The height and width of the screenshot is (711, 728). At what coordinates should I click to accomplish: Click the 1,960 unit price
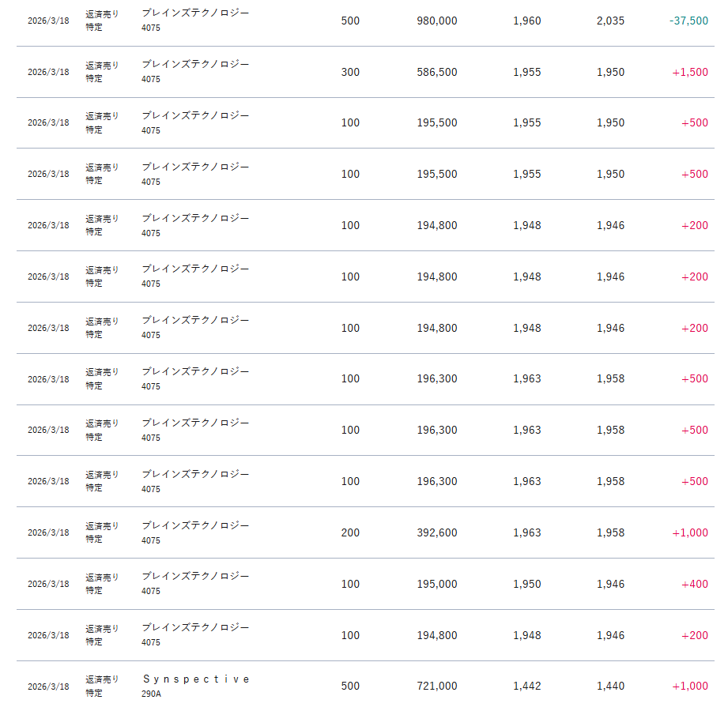pos(526,21)
